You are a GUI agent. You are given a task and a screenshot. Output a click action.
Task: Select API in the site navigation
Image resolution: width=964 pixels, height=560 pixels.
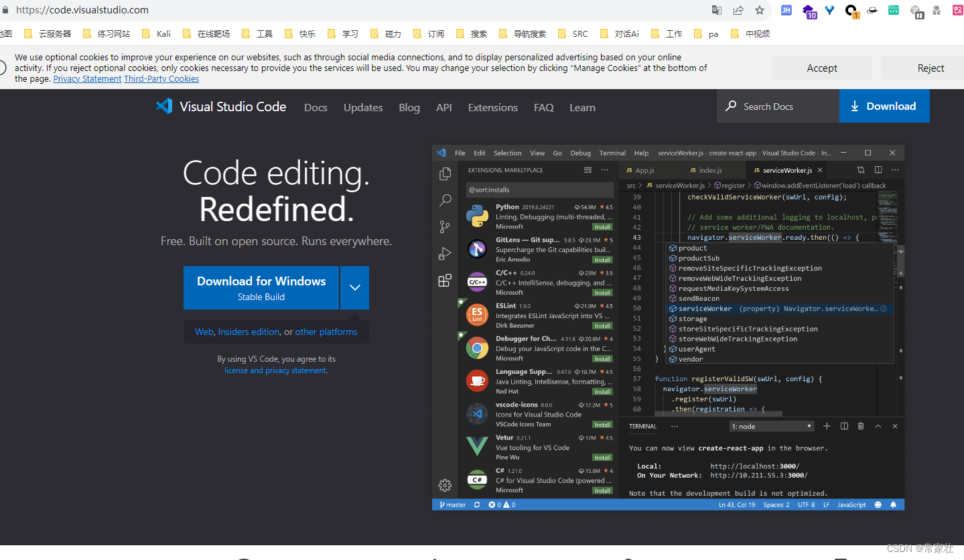pyautogui.click(x=444, y=107)
